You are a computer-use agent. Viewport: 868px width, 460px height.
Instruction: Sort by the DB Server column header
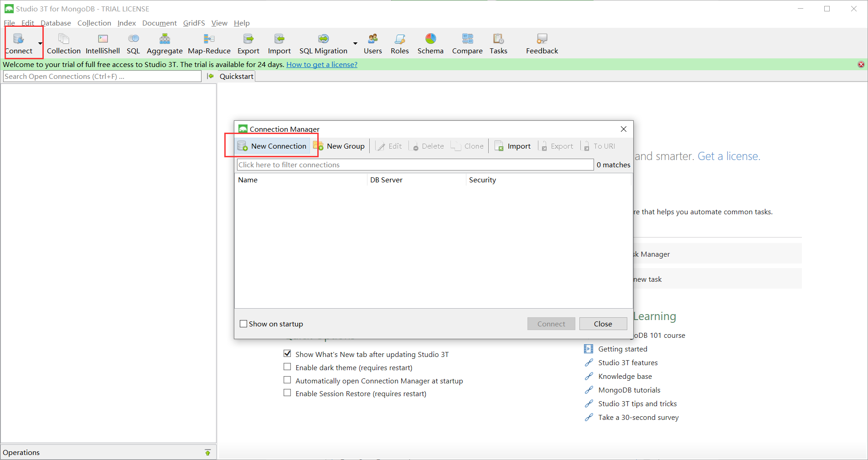point(417,180)
